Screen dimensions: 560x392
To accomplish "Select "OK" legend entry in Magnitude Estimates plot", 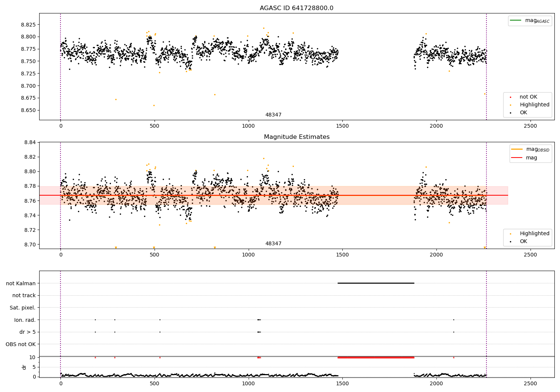I will [523, 242].
